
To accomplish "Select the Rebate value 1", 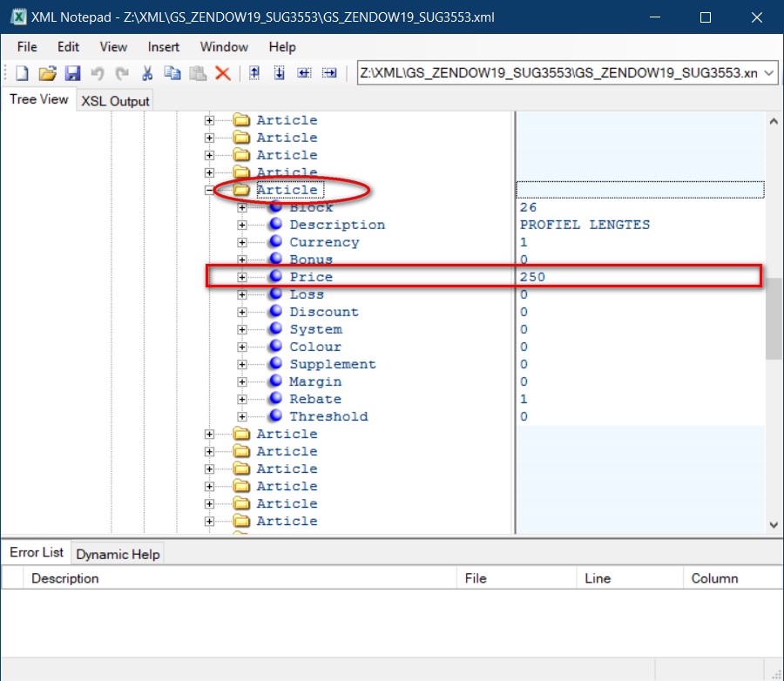I will point(524,399).
